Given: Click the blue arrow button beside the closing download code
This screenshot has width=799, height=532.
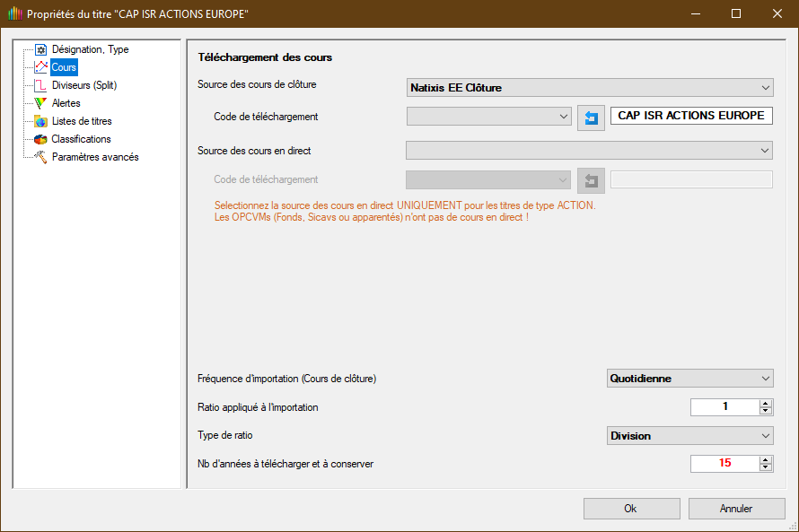Looking at the screenshot, I should pyautogui.click(x=591, y=117).
